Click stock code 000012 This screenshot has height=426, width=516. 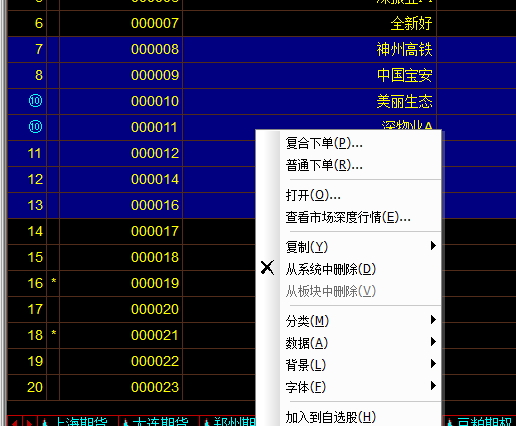pyautogui.click(x=155, y=153)
